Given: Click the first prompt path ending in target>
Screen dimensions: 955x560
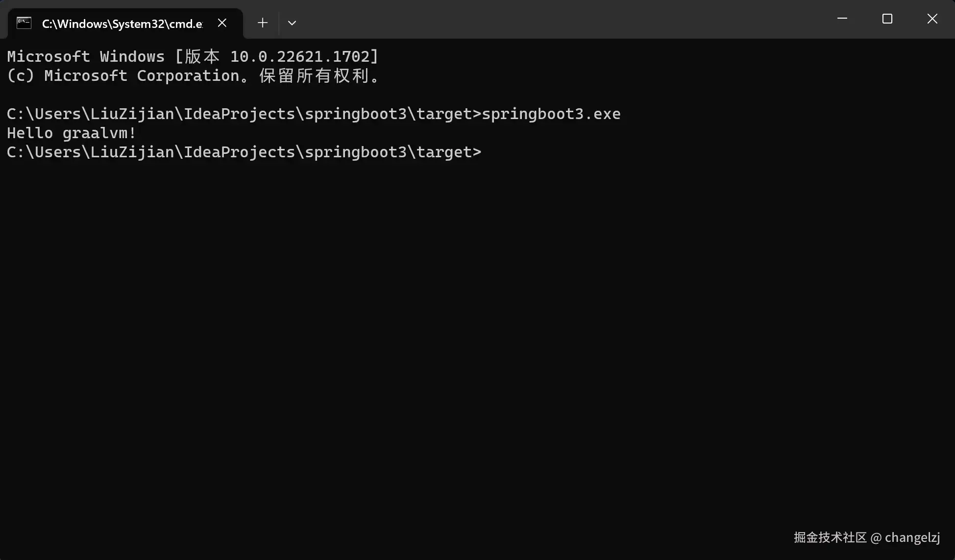Looking at the screenshot, I should pyautogui.click(x=244, y=114).
